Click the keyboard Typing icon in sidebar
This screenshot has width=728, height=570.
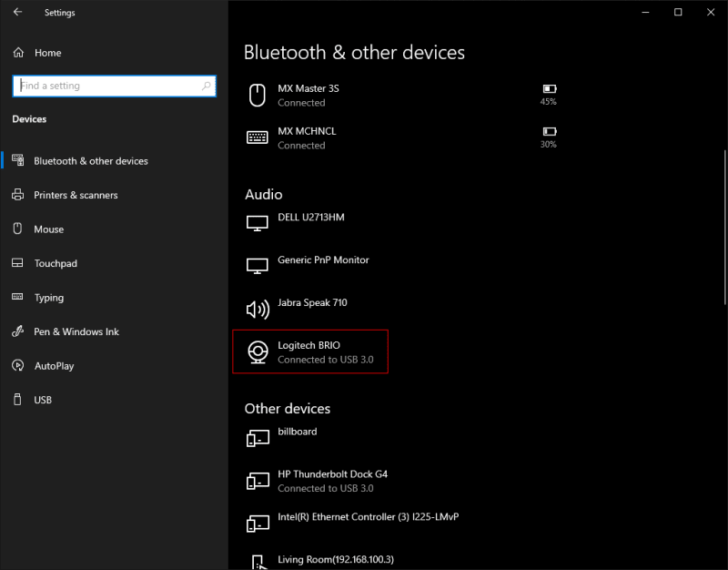(17, 297)
